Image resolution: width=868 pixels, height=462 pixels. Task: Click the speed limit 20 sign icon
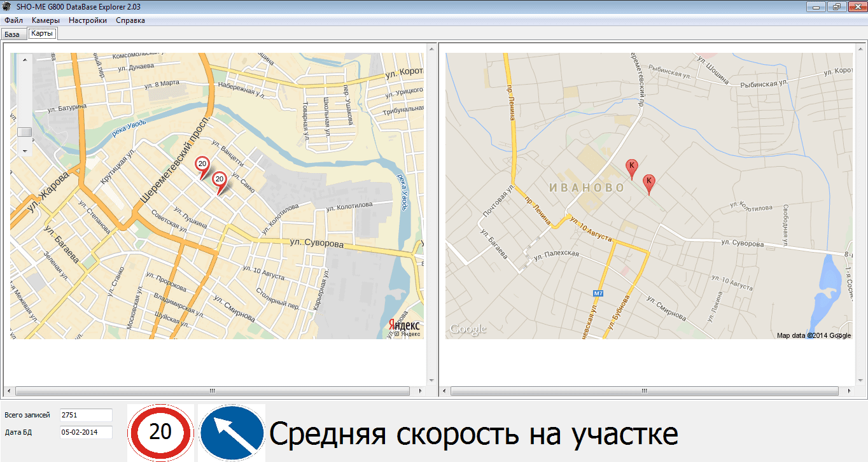(x=160, y=433)
